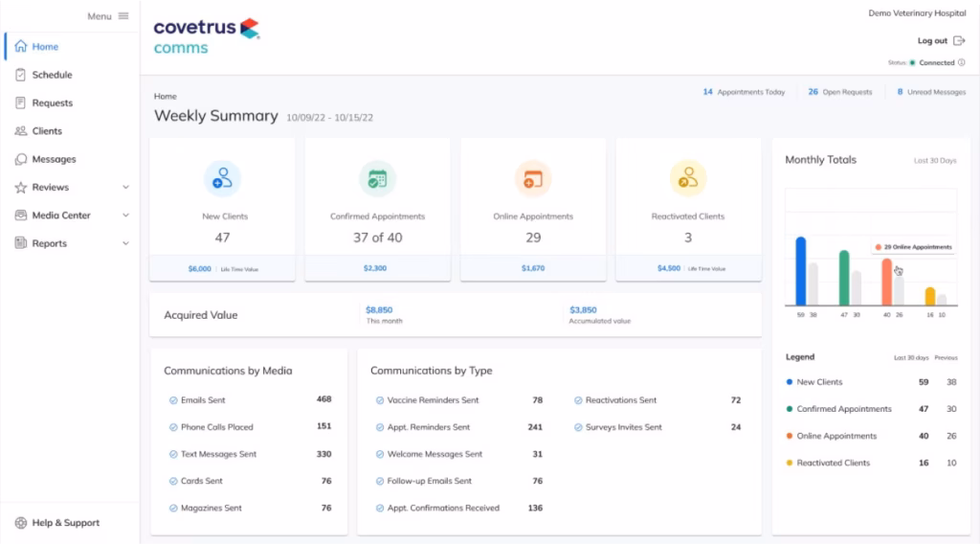The height and width of the screenshot is (544, 980).
Task: Click the Welcome Messages Sent row
Action: (458, 454)
